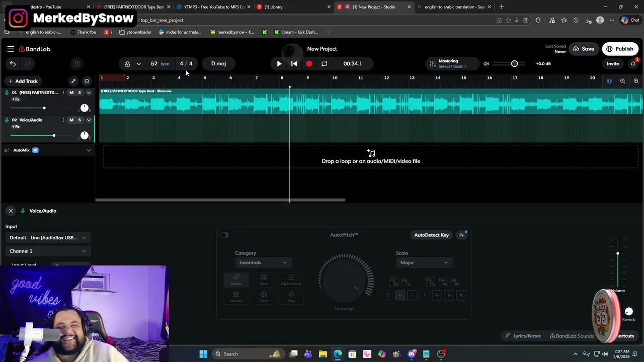644x362 pixels.
Task: Open the notifications bell
Action: click(x=633, y=64)
